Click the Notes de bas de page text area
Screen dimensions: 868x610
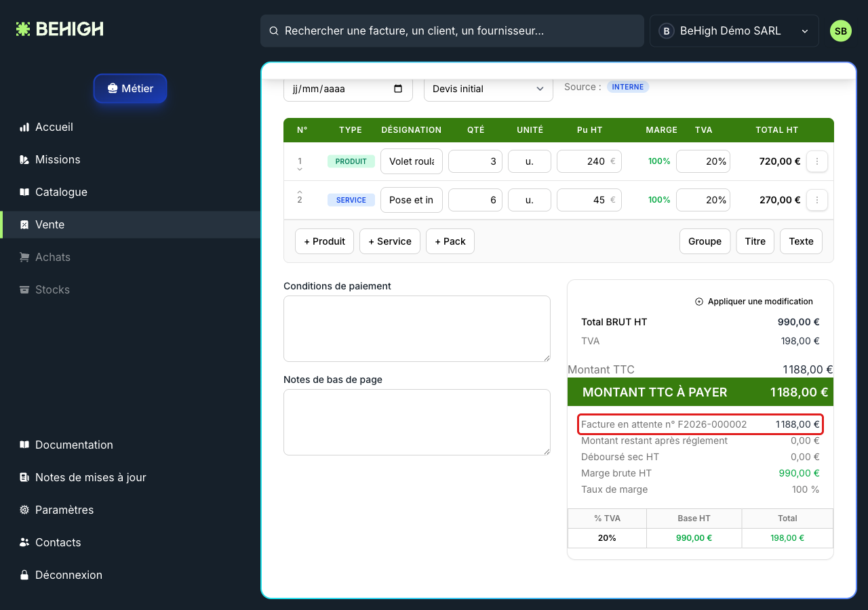(x=417, y=422)
